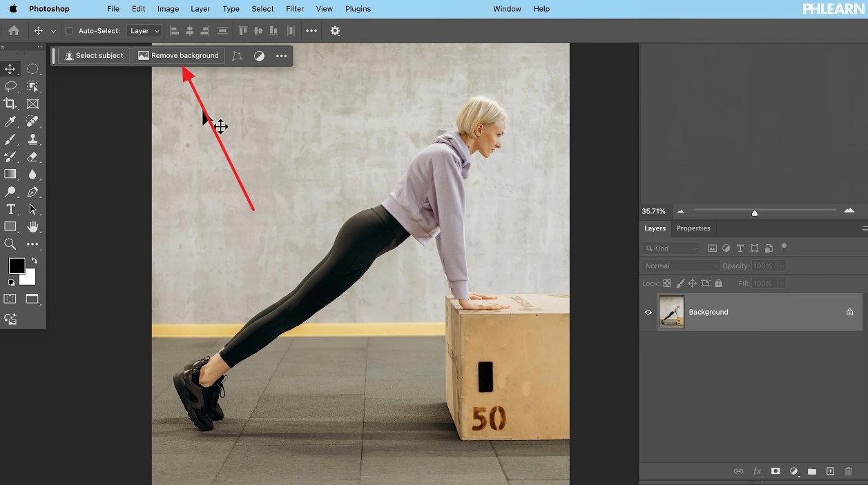Hide the Background layer with eye icon
The width and height of the screenshot is (868, 485).
click(x=648, y=313)
